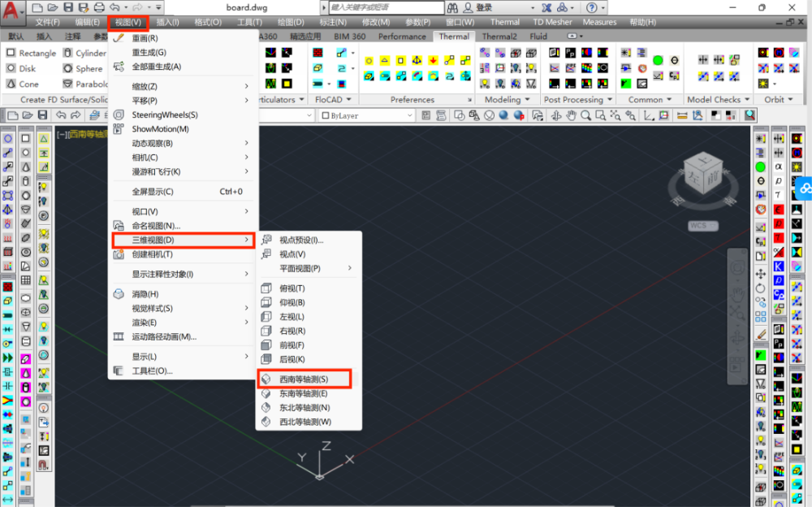This screenshot has width=812, height=507.
Task: Click the Pan hand icon in standard toolbar
Action: 571,115
